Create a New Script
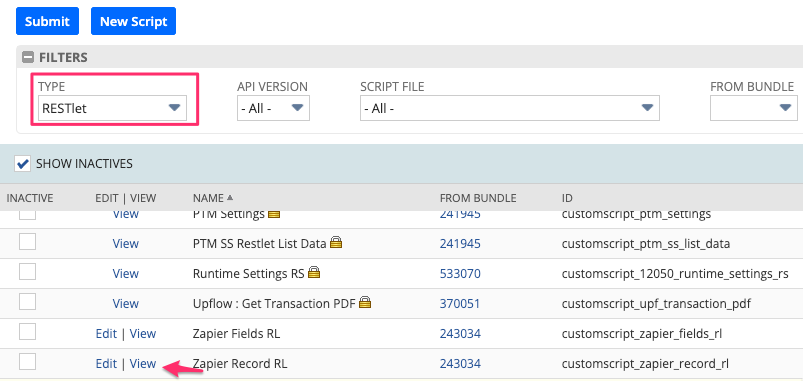The image size is (803, 381). click(133, 22)
